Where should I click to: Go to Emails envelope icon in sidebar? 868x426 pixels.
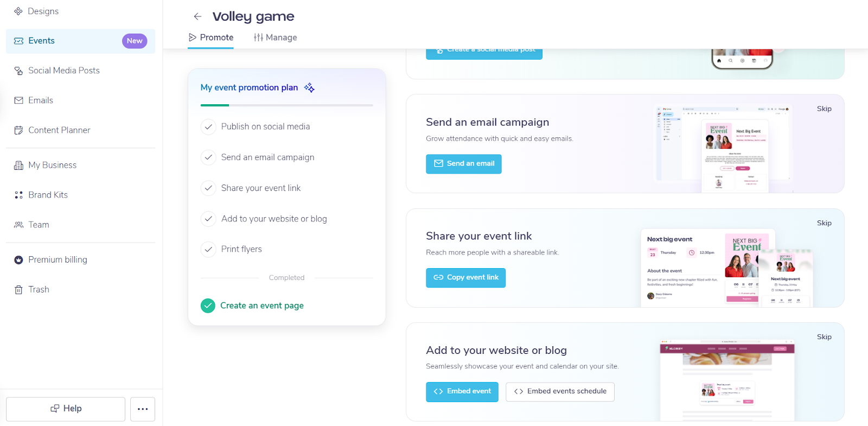click(18, 100)
